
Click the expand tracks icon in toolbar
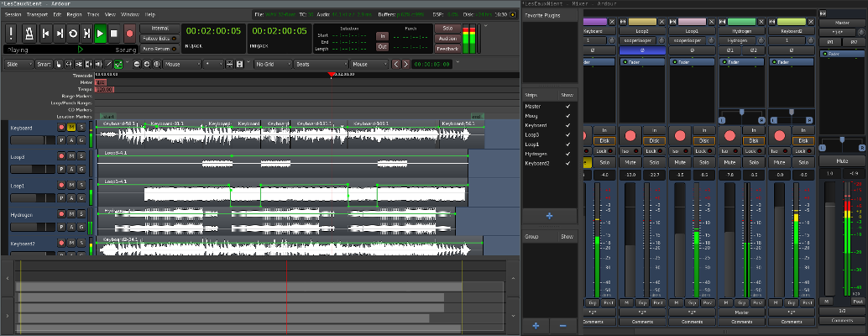pyautogui.click(x=240, y=64)
